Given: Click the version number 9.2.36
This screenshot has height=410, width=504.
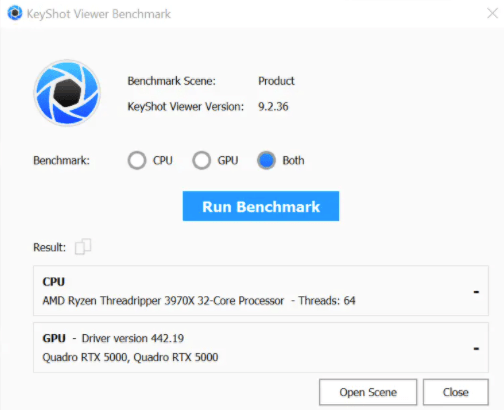Looking at the screenshot, I should tap(273, 107).
